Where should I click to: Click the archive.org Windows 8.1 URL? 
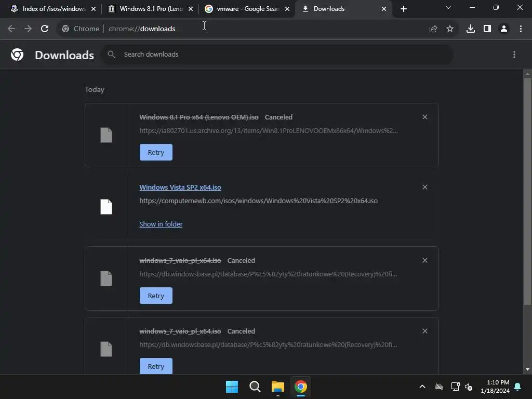pos(269,130)
